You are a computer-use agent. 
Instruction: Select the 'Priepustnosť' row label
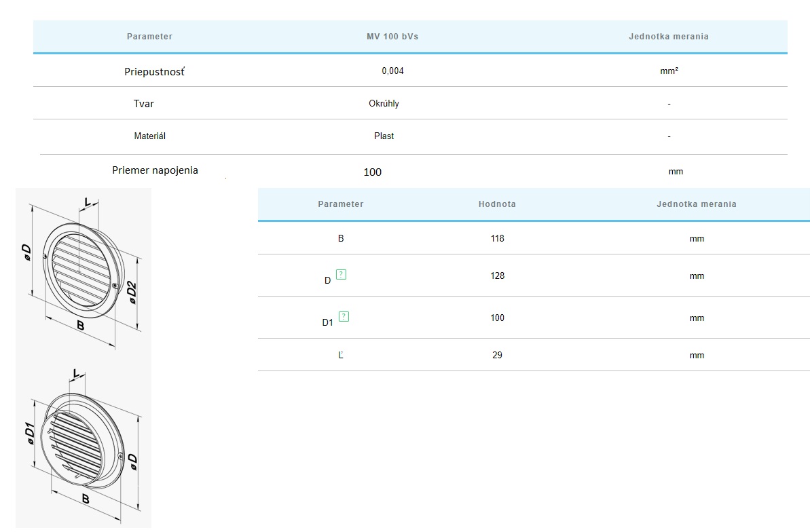coord(154,71)
